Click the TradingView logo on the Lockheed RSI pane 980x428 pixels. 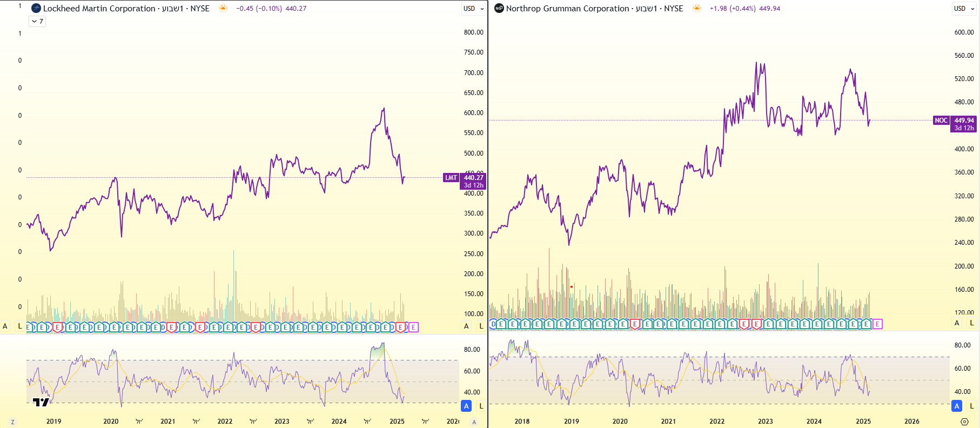pyautogui.click(x=41, y=402)
